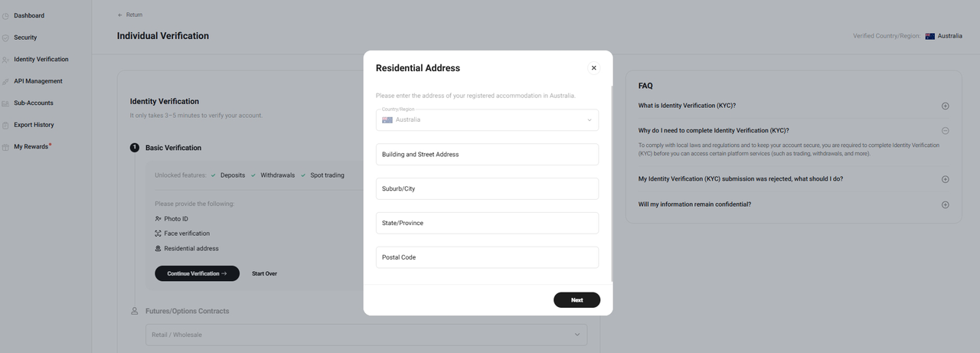Viewport: 980px width, 353px height.
Task: Go to Dashboard in the sidebar
Action: point(28,15)
